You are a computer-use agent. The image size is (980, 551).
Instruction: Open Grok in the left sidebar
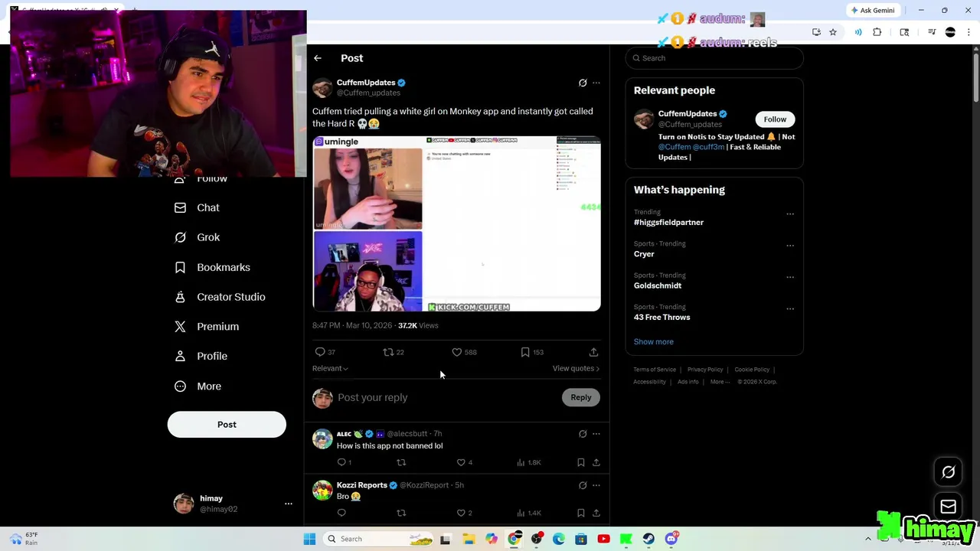click(x=197, y=237)
